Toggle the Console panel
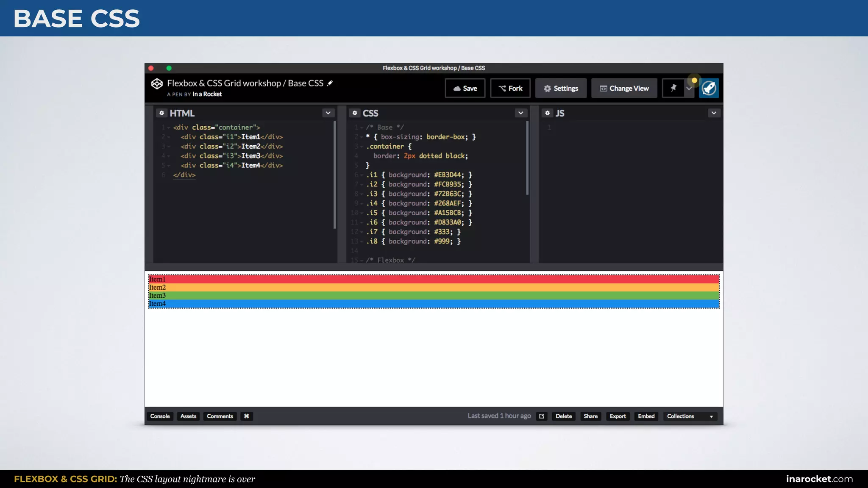The image size is (868, 488). [x=160, y=416]
